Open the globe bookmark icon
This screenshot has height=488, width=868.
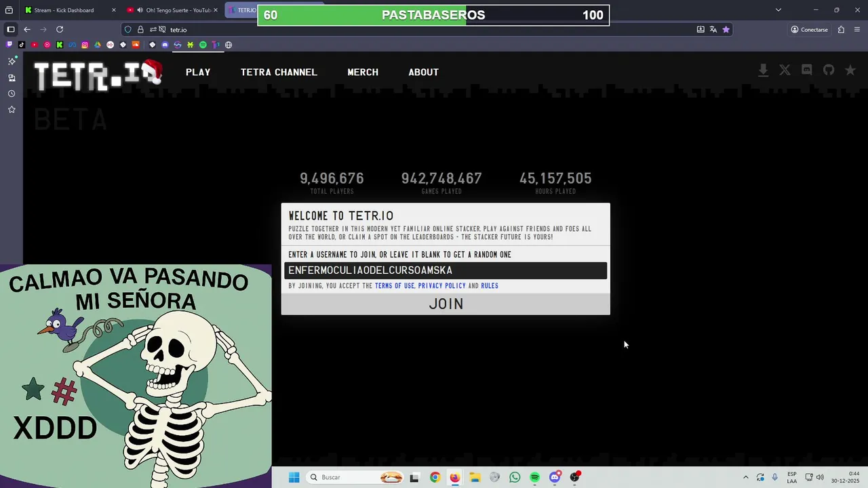tap(229, 45)
